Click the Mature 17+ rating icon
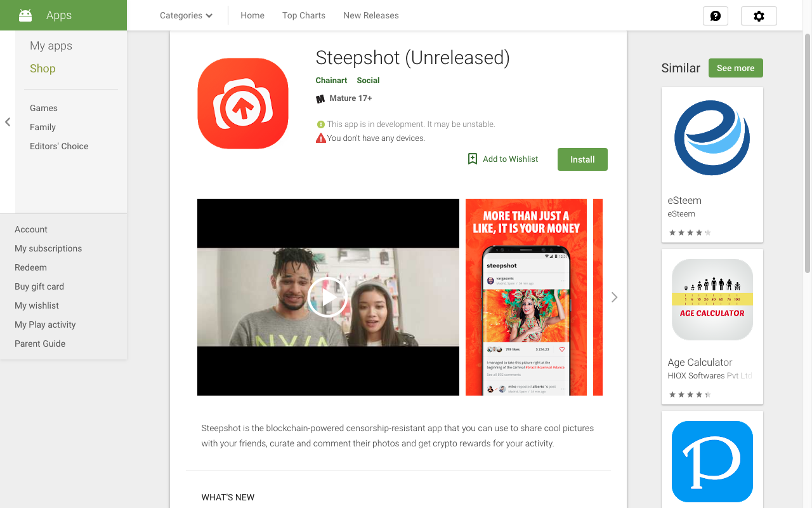The image size is (812, 508). click(x=320, y=99)
